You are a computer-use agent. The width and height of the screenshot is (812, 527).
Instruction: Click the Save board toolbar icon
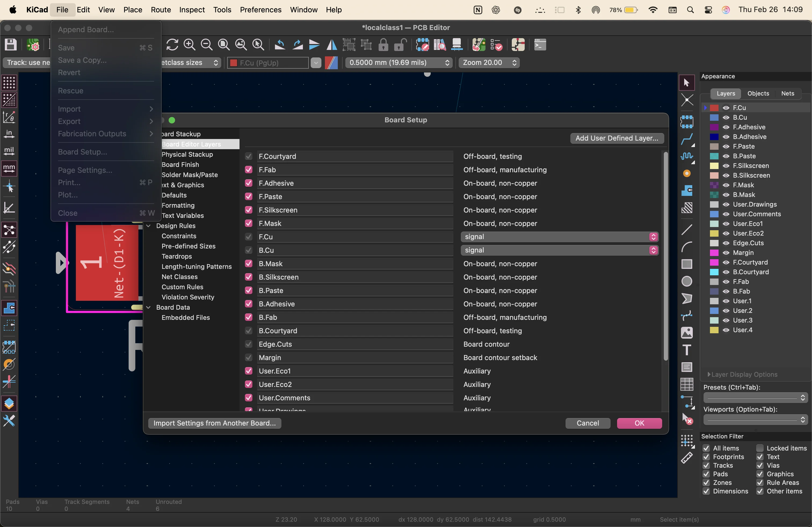click(x=10, y=45)
